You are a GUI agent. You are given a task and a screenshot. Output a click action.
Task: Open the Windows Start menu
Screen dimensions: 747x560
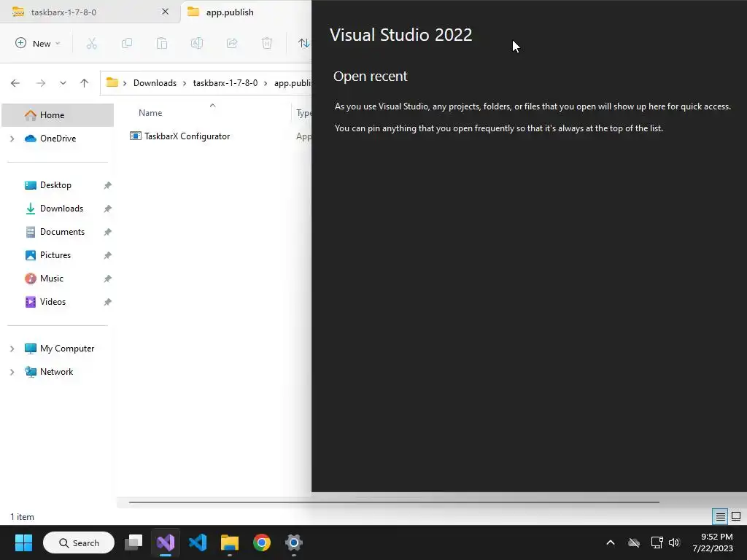point(23,542)
